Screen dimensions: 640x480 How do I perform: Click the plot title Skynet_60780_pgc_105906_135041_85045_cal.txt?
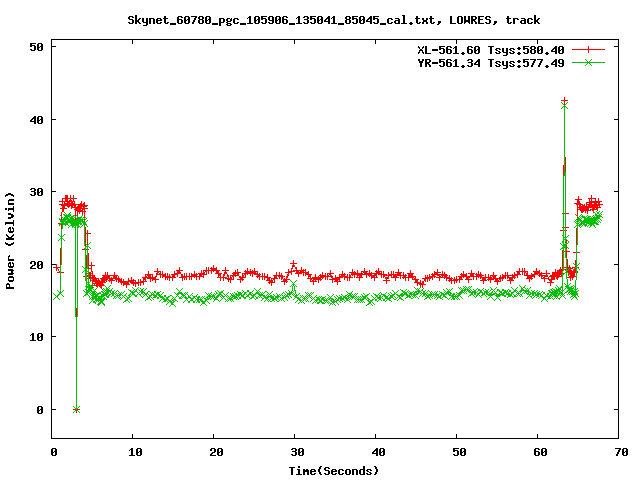coord(281,20)
